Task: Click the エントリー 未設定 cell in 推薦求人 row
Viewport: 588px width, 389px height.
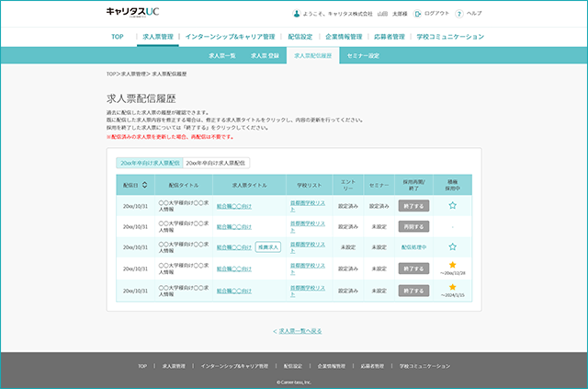Action: pos(348,247)
